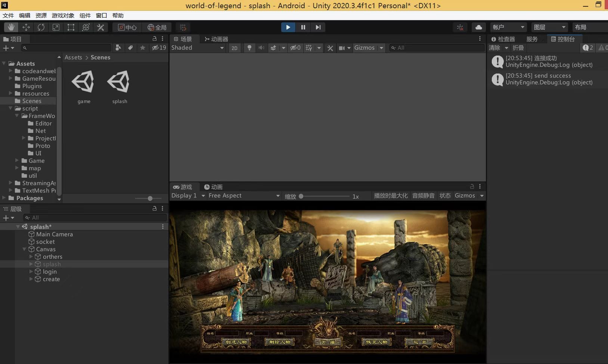Screen dimensions: 608x364
Task: Open the cloud services icon
Action: coord(478,27)
